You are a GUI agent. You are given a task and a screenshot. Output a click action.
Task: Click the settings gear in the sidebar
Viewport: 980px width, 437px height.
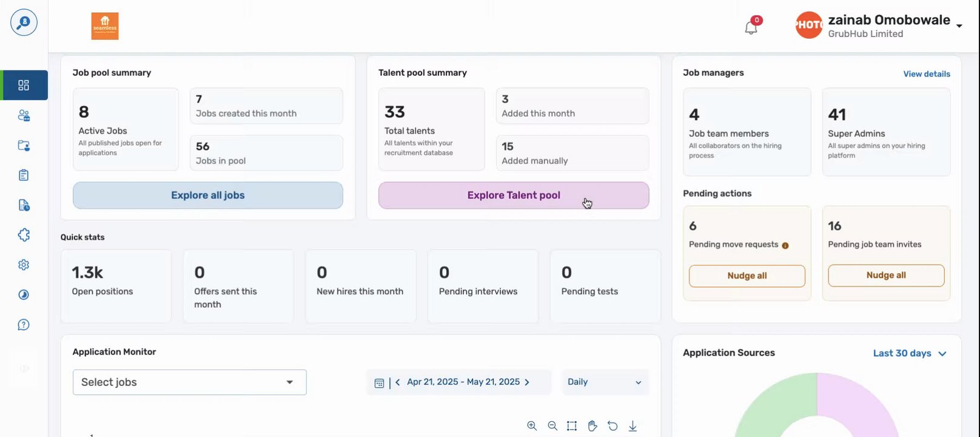24,265
